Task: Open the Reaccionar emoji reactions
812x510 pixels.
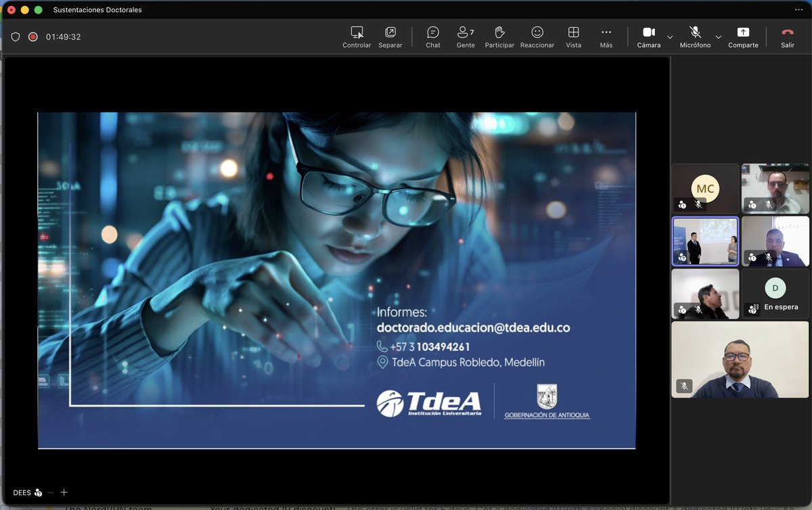Action: [x=537, y=37]
